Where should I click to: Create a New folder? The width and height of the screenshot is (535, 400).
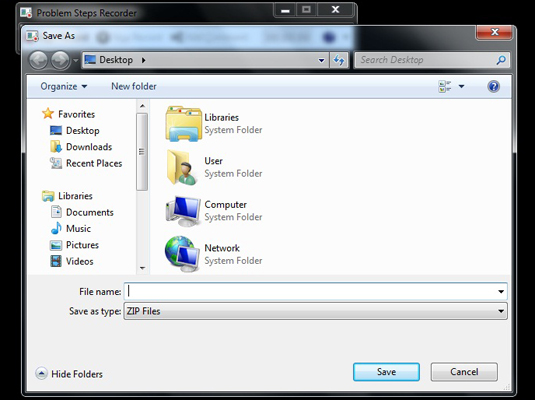coord(134,86)
